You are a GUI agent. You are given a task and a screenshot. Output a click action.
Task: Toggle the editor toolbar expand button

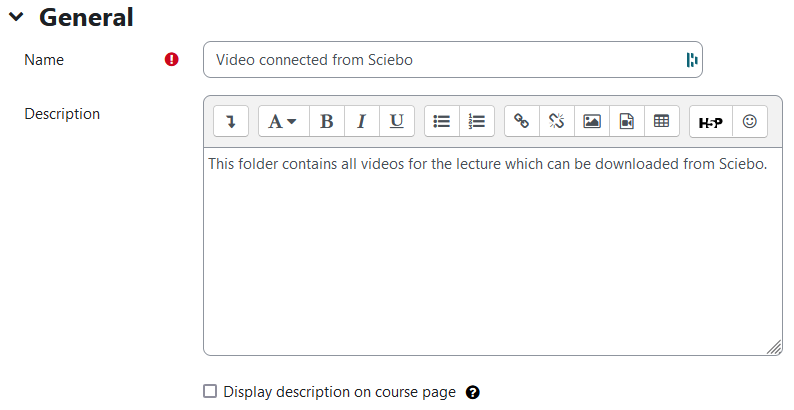(231, 121)
